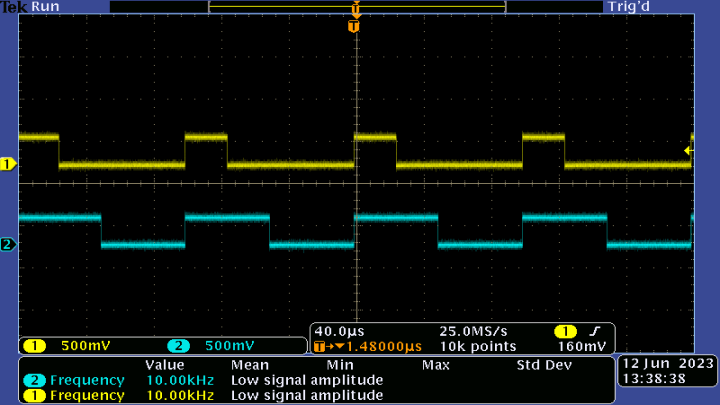The width and height of the screenshot is (720, 405).
Task: Click the 25.0MS/s sample rate readout
Action: (x=473, y=331)
